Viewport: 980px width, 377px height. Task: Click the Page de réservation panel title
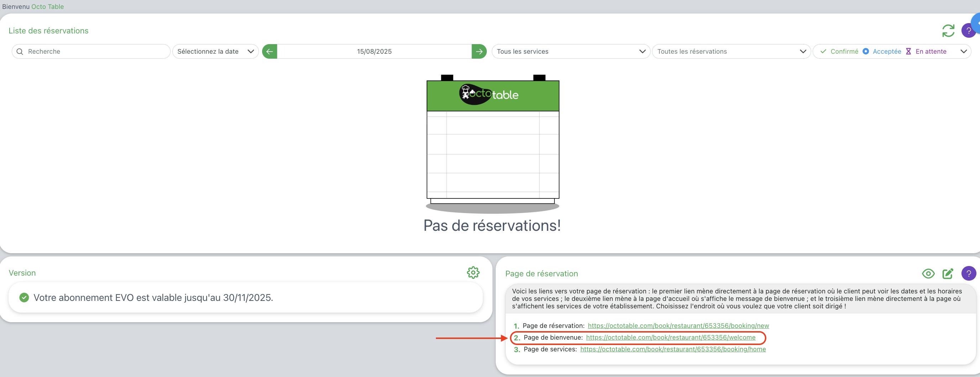click(x=541, y=274)
